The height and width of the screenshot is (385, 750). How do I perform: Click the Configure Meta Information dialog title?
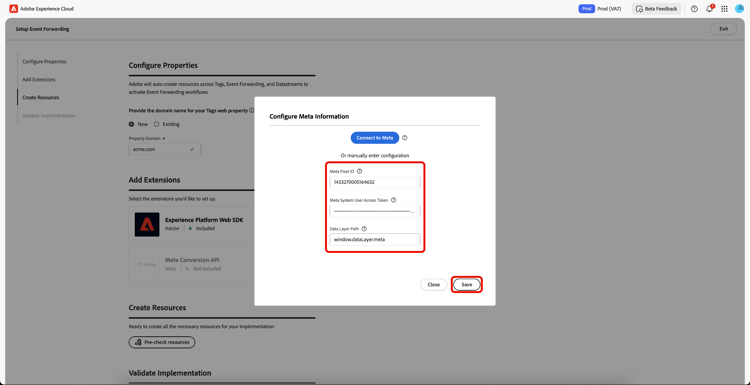click(309, 116)
